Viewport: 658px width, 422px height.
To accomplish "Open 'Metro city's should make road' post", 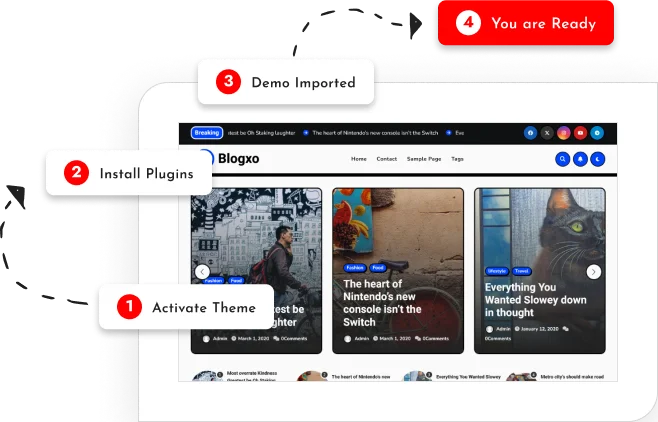I will click(572, 377).
